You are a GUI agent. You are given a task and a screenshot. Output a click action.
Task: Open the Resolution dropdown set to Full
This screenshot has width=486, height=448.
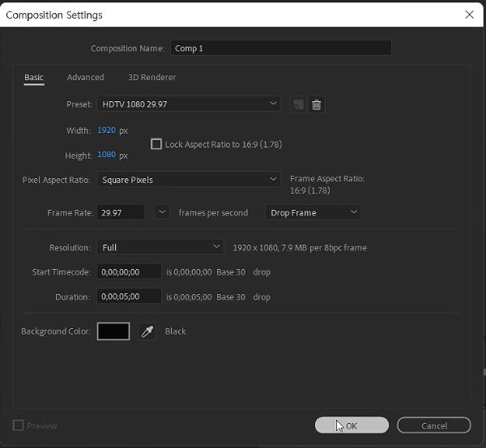click(160, 247)
